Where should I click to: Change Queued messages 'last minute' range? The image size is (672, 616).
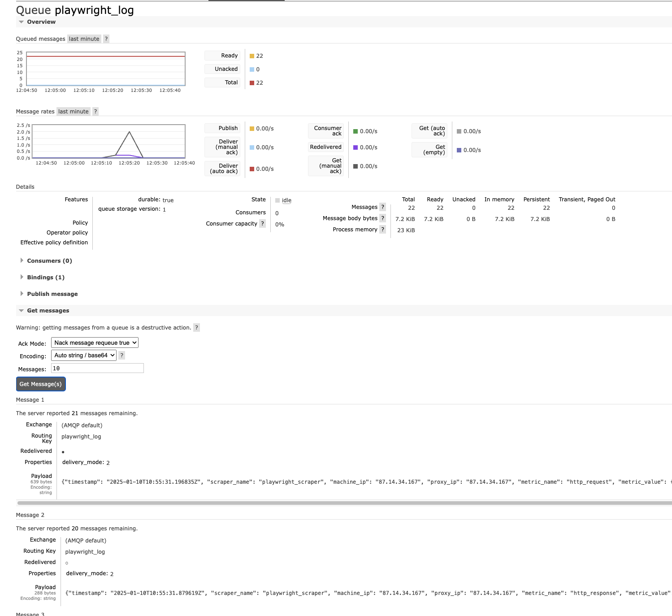click(x=84, y=39)
